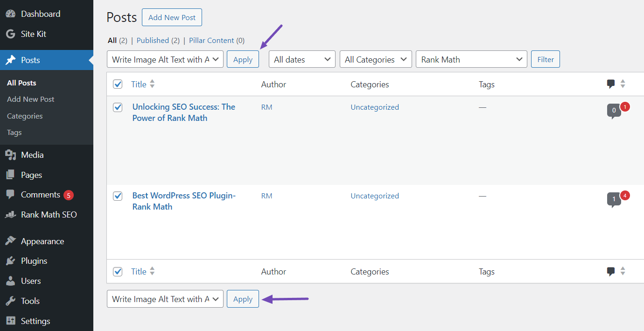Open Site Kit menu item

tap(34, 34)
